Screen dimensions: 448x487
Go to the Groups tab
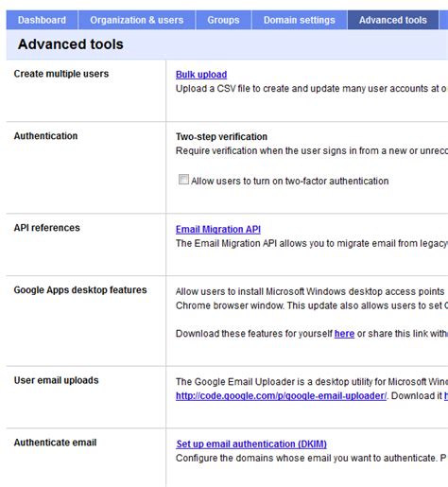point(223,20)
